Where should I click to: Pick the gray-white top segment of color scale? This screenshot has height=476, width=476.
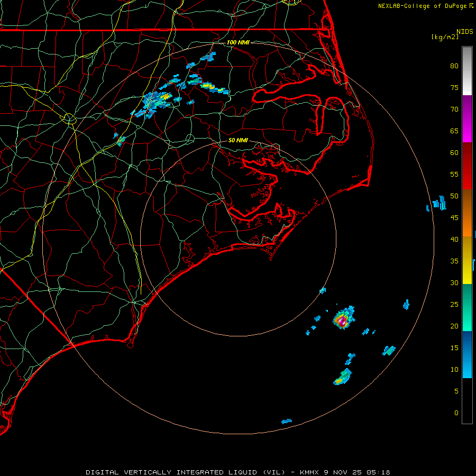point(467,71)
